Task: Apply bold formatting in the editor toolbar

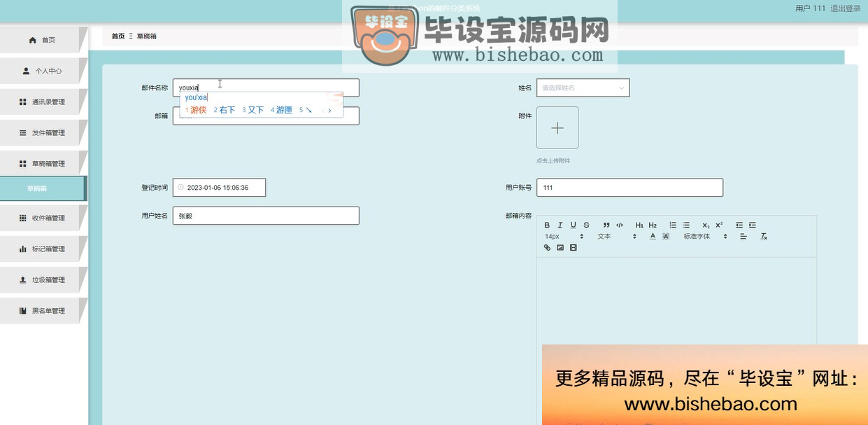Action: (x=547, y=225)
